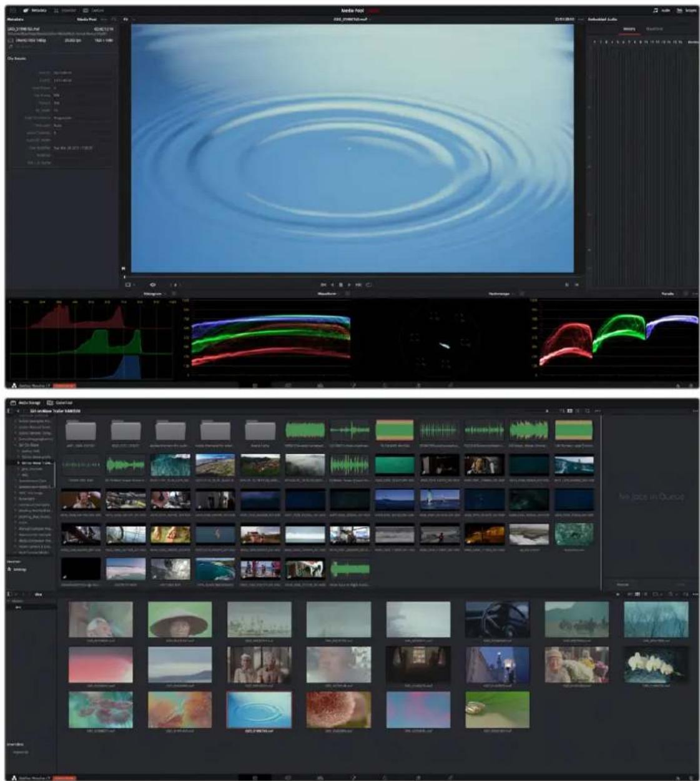The height and width of the screenshot is (781, 700).
Task: Click the water ripple image in the viewer
Action: 353,149
